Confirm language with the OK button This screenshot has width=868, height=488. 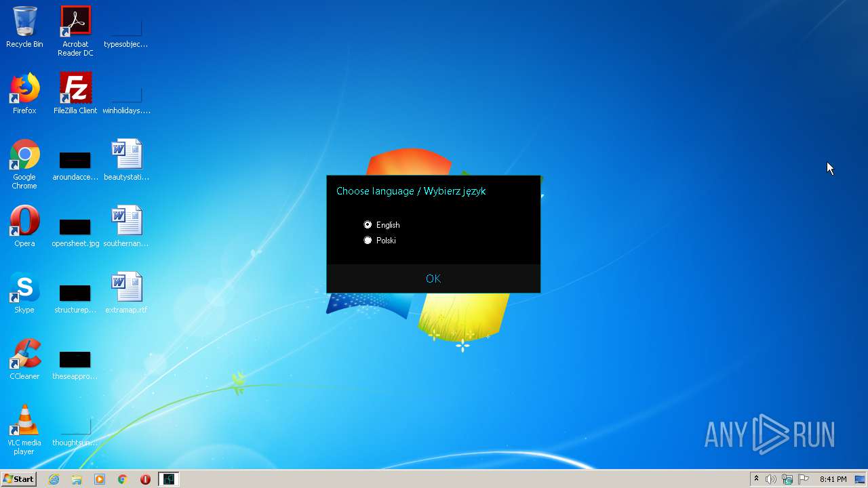tap(433, 279)
